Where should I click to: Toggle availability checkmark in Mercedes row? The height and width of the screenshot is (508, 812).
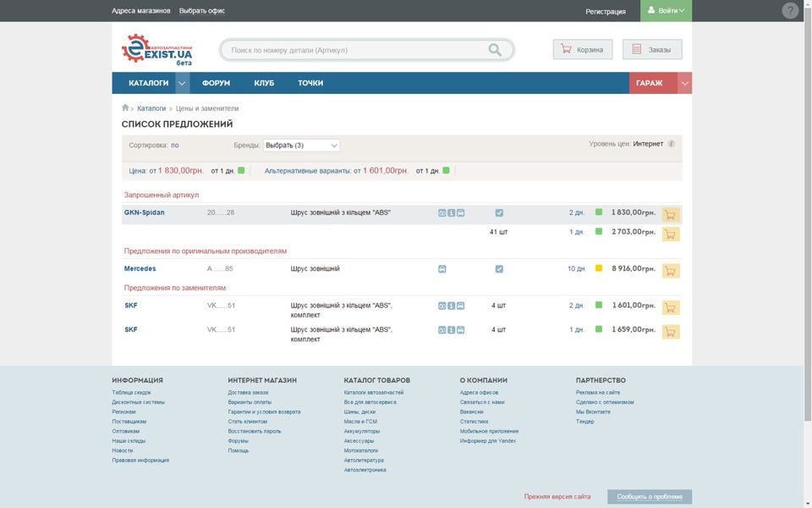[499, 269]
